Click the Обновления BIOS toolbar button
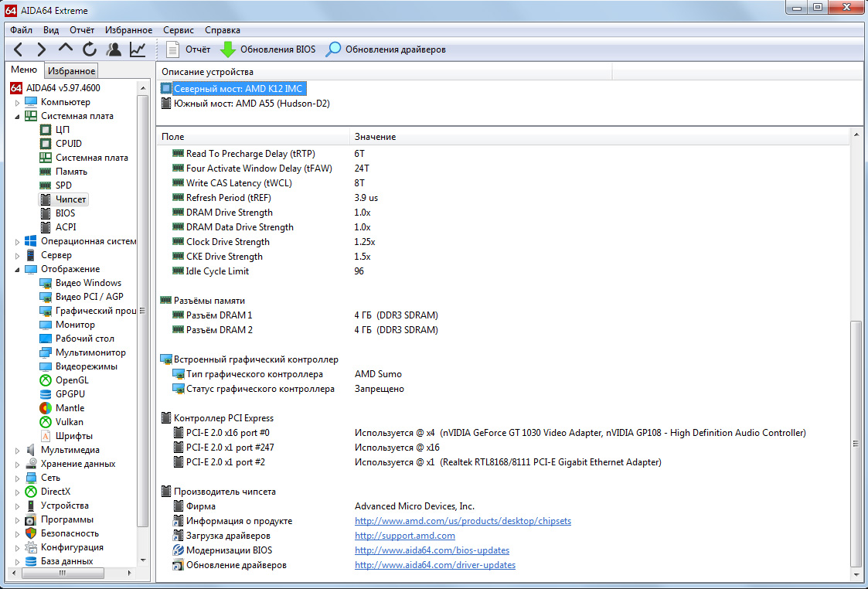The width and height of the screenshot is (868, 589). point(268,49)
